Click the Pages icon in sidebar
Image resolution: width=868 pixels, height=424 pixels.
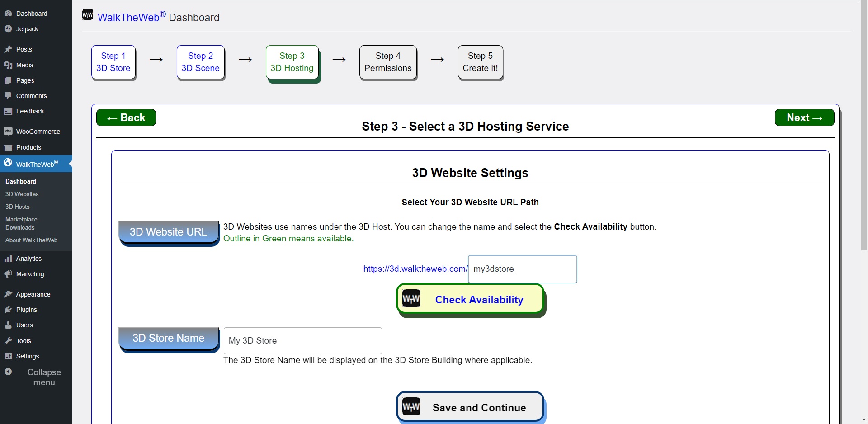point(8,80)
